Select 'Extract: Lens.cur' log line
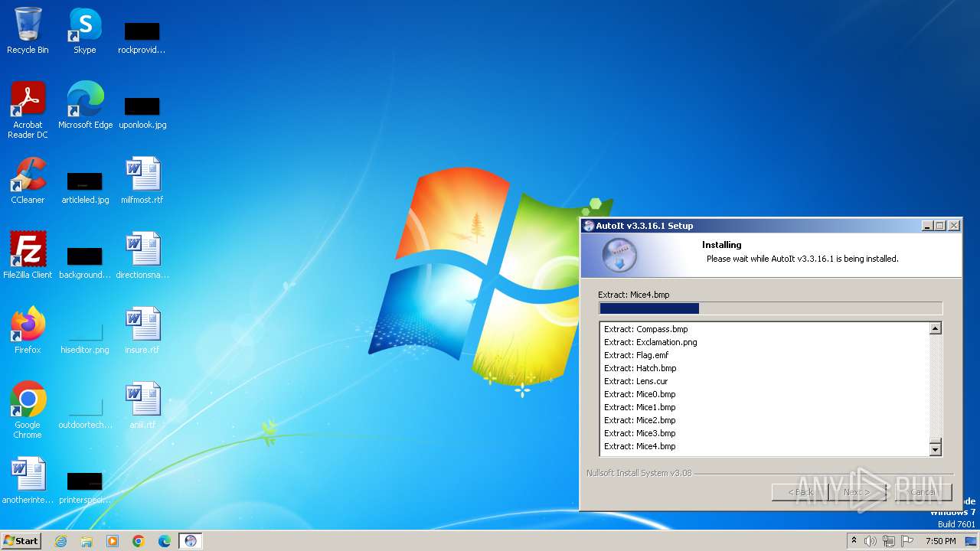The height and width of the screenshot is (551, 980). coord(636,381)
